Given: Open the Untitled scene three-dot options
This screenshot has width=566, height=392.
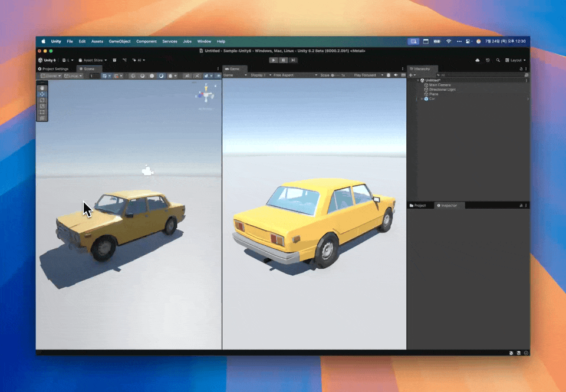Looking at the screenshot, I should tap(526, 81).
